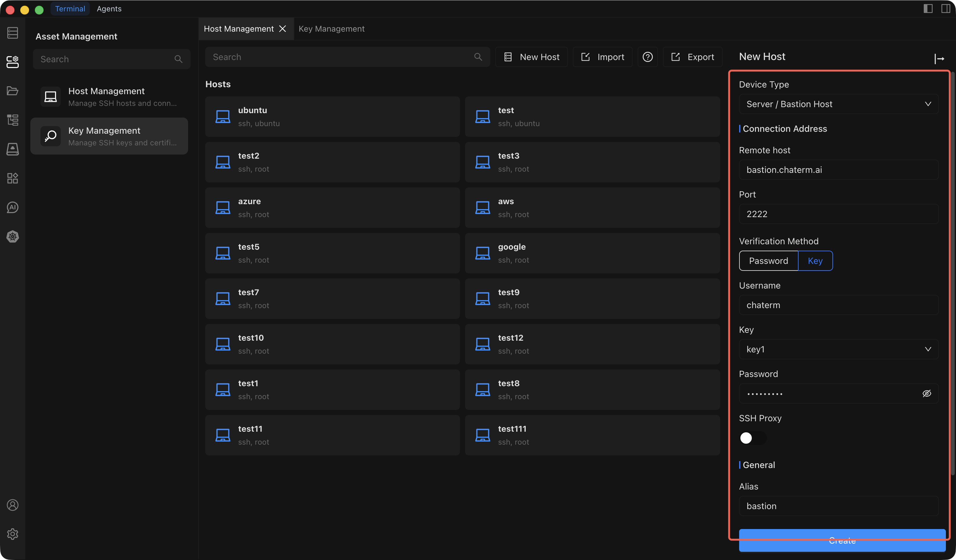Click the Remote host input field

pos(838,170)
